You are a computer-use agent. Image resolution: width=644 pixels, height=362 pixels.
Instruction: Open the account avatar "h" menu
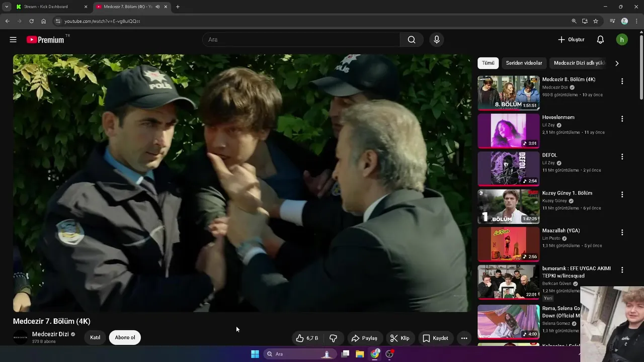(x=622, y=40)
